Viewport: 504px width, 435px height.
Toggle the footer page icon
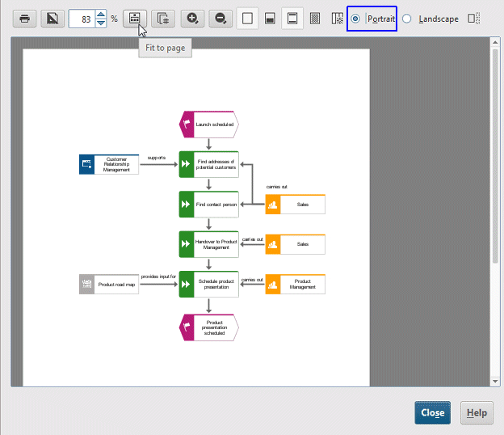point(270,19)
